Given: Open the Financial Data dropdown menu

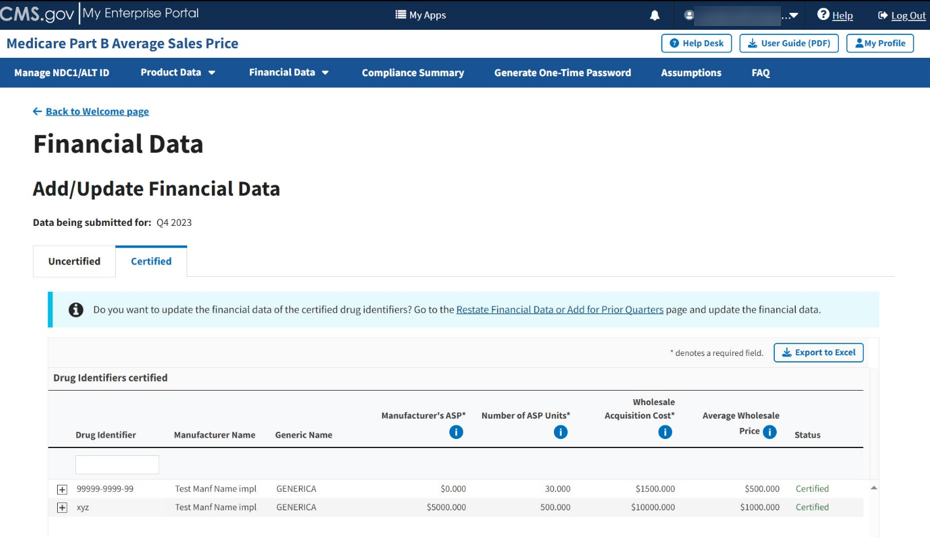Looking at the screenshot, I should pyautogui.click(x=289, y=72).
